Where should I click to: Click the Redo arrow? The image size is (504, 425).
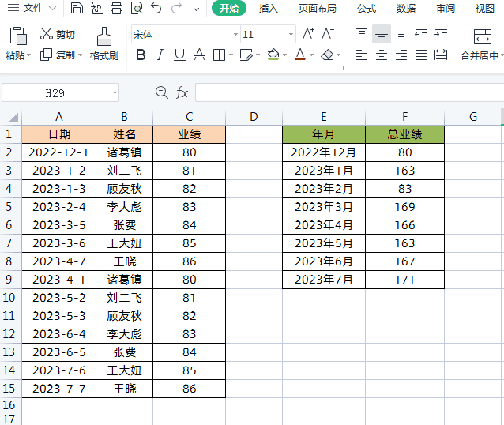[x=176, y=8]
